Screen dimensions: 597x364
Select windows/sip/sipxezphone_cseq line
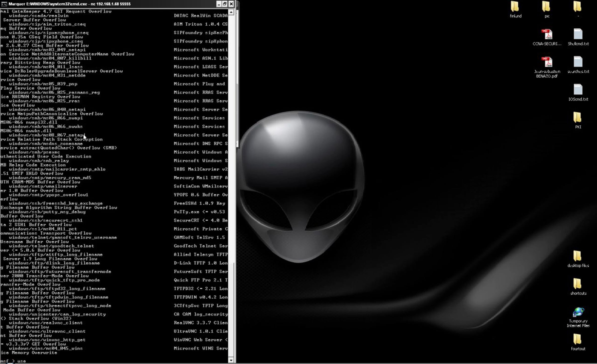click(49, 33)
